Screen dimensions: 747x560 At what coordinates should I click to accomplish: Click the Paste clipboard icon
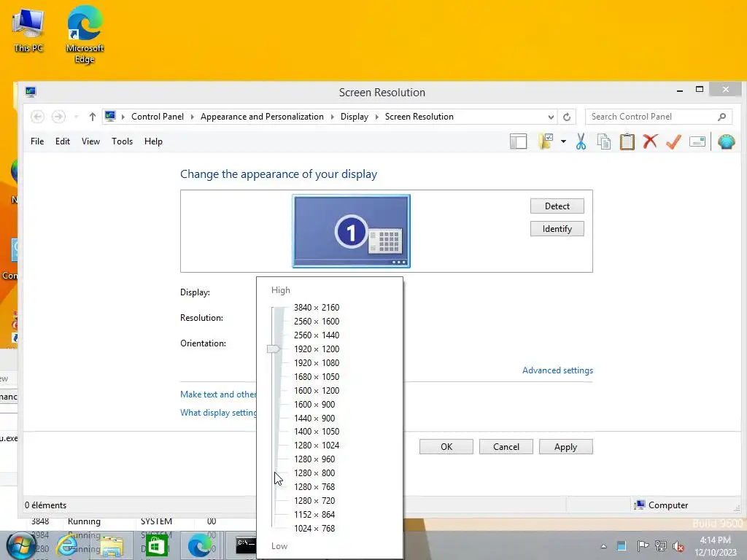[x=627, y=141]
